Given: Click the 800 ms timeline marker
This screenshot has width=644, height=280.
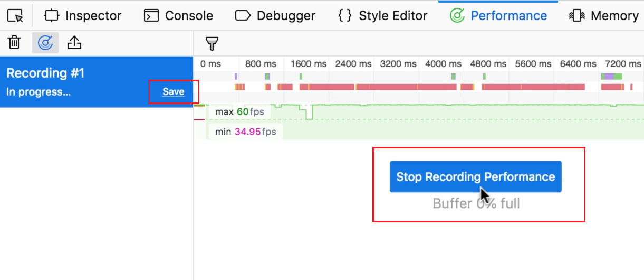Looking at the screenshot, I should (261, 64).
